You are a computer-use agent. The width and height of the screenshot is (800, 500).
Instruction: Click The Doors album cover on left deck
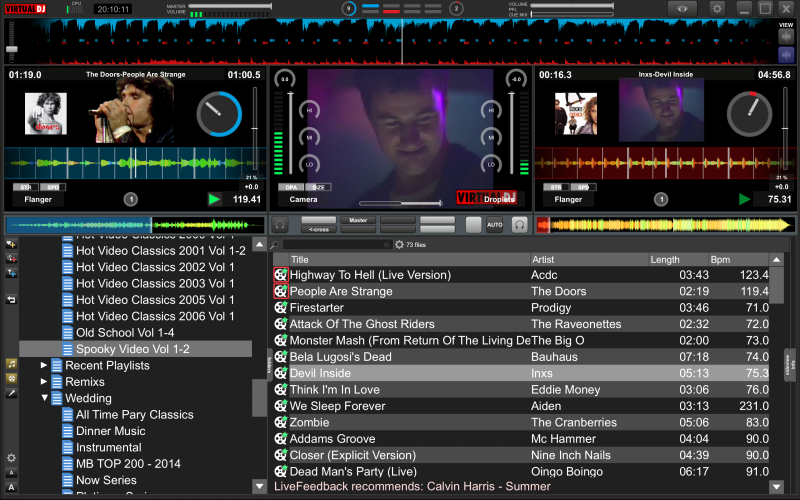(x=46, y=113)
